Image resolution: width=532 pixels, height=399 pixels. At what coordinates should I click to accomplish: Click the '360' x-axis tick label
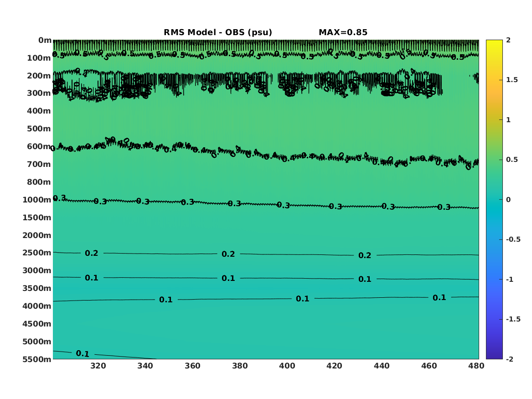tap(192, 366)
